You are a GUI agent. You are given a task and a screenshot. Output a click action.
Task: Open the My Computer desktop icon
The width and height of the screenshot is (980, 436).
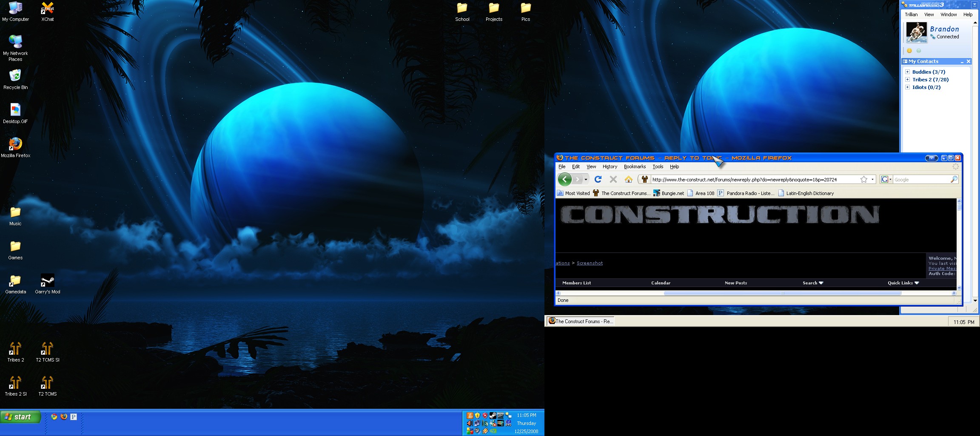15,11
